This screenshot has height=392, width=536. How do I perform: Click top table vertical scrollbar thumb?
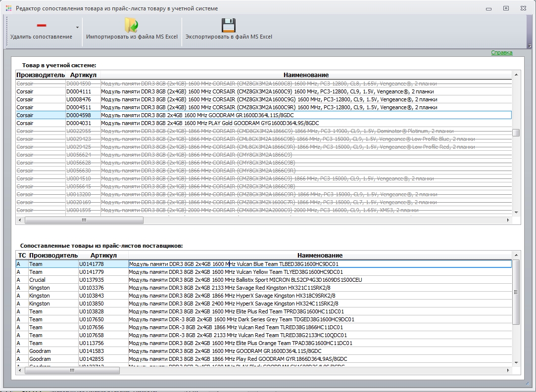pyautogui.click(x=516, y=132)
